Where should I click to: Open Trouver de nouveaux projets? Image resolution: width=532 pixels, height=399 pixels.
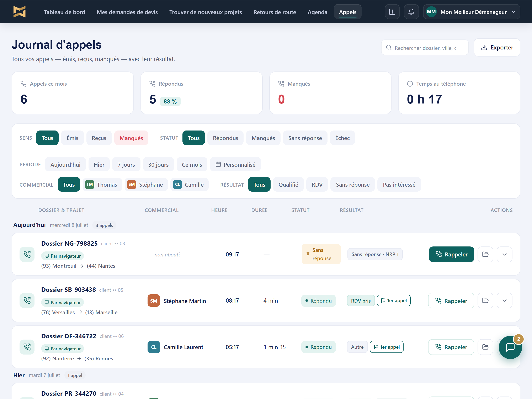pyautogui.click(x=206, y=12)
